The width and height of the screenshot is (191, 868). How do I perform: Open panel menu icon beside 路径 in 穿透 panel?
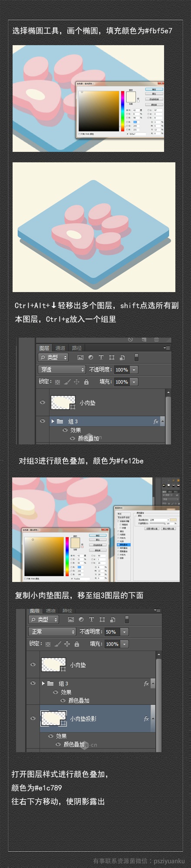pos(167,348)
